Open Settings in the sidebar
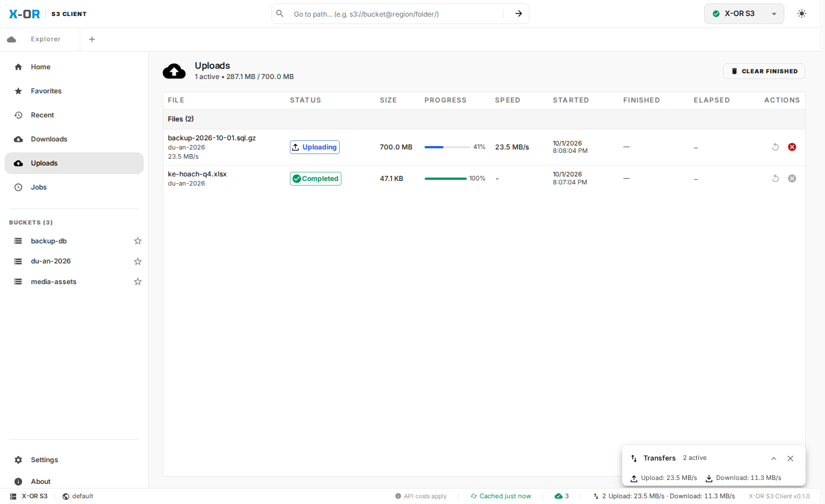825x504 pixels. pos(74,460)
